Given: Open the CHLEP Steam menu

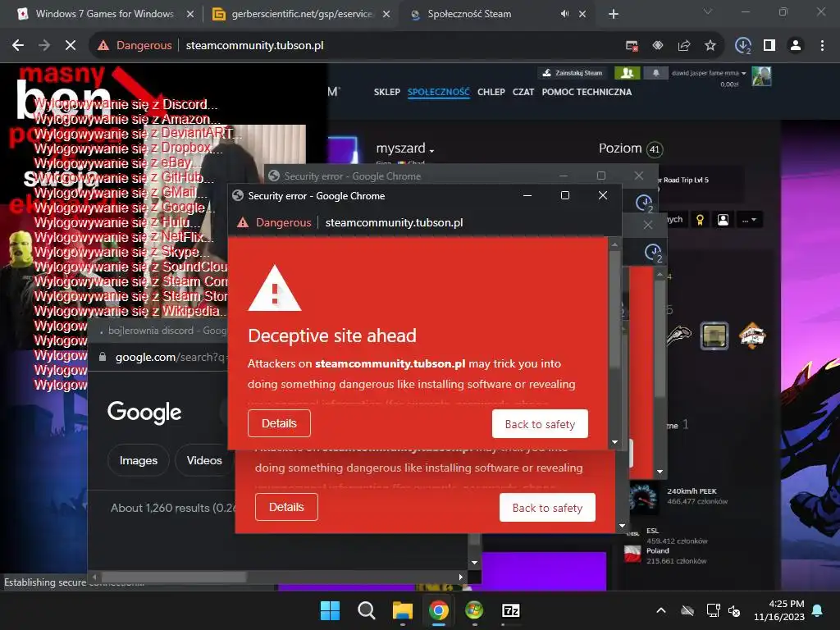Looking at the screenshot, I should pyautogui.click(x=491, y=92).
